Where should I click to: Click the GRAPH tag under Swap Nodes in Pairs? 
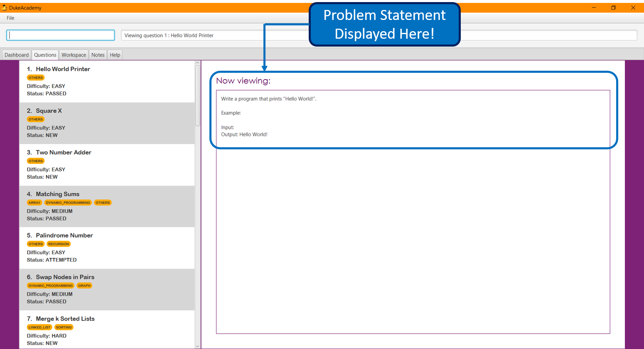point(84,286)
